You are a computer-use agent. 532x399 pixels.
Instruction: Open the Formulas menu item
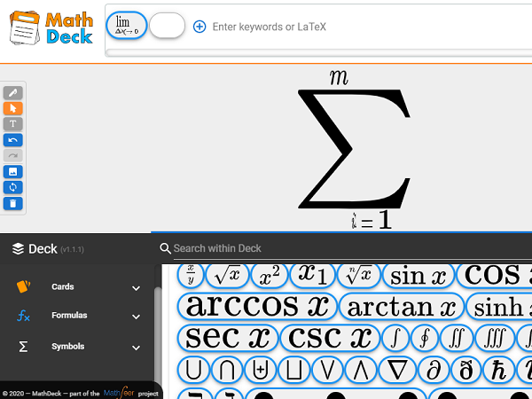[69, 315]
